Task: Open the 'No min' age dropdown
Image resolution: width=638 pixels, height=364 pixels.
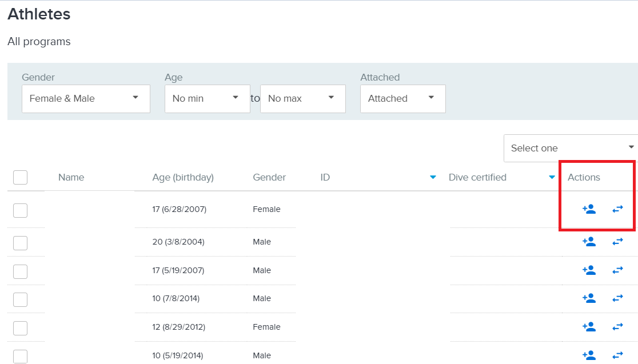Action: 207,98
